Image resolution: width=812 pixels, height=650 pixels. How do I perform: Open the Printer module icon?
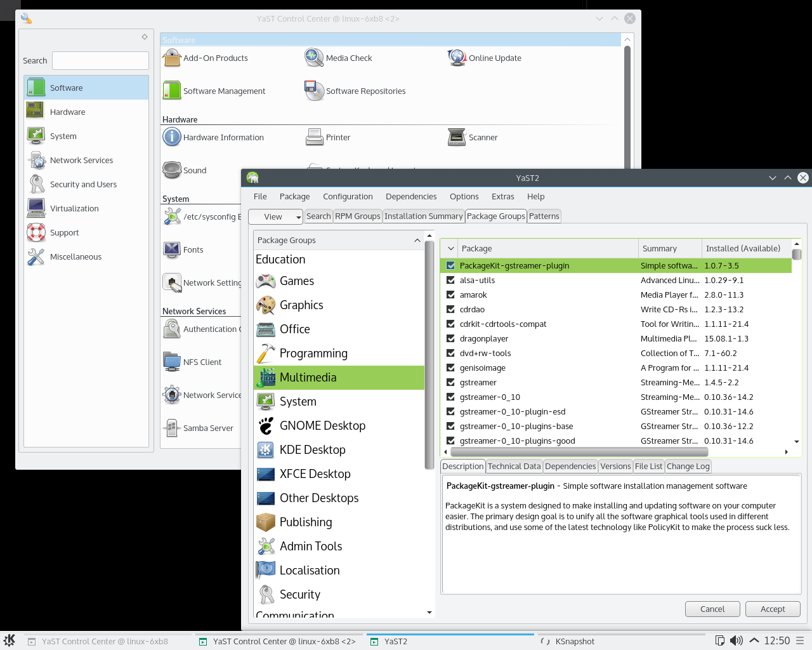pyautogui.click(x=314, y=137)
